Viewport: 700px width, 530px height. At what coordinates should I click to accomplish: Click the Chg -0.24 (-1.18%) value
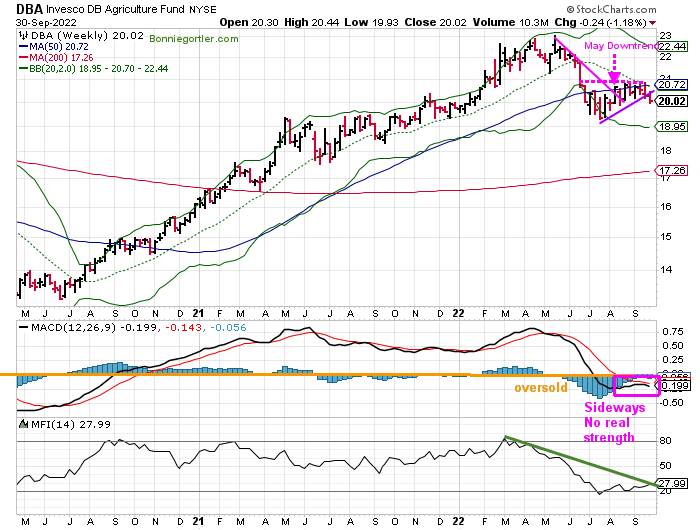pyautogui.click(x=600, y=22)
